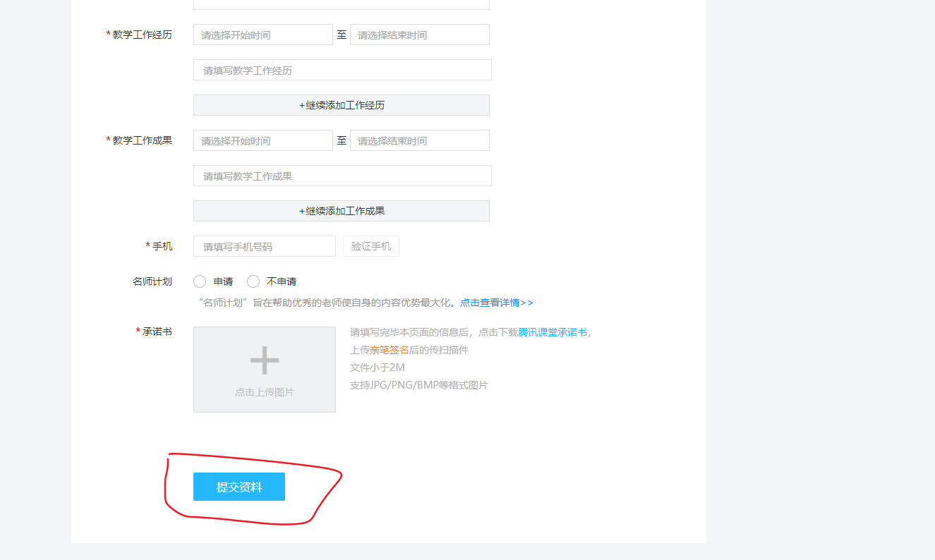
Task: Open start time picker for 教学工作成果
Action: (x=263, y=140)
